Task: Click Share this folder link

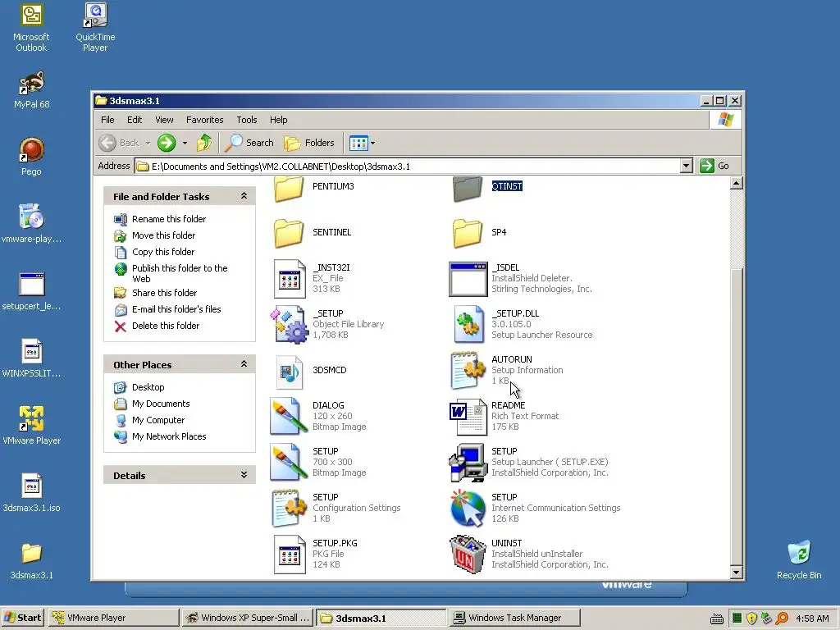Action: pyautogui.click(x=164, y=293)
